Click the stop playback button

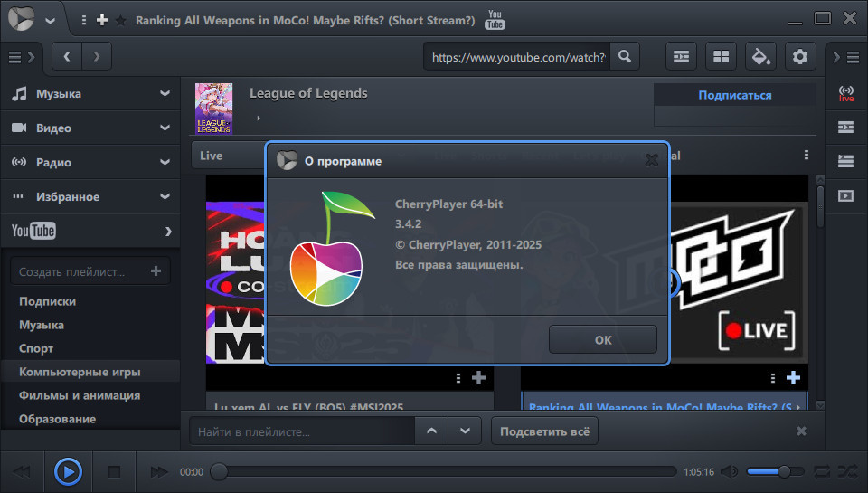tap(115, 472)
